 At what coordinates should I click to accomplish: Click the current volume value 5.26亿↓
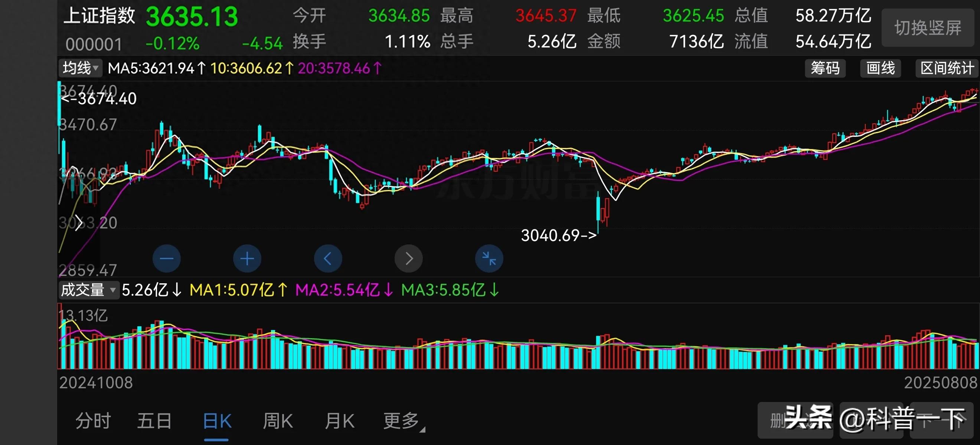[x=152, y=290]
